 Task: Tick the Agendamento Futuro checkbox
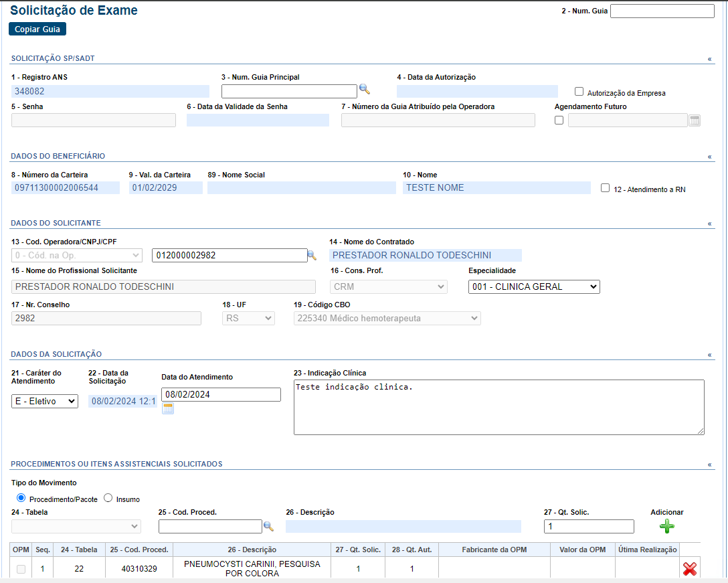click(x=559, y=120)
